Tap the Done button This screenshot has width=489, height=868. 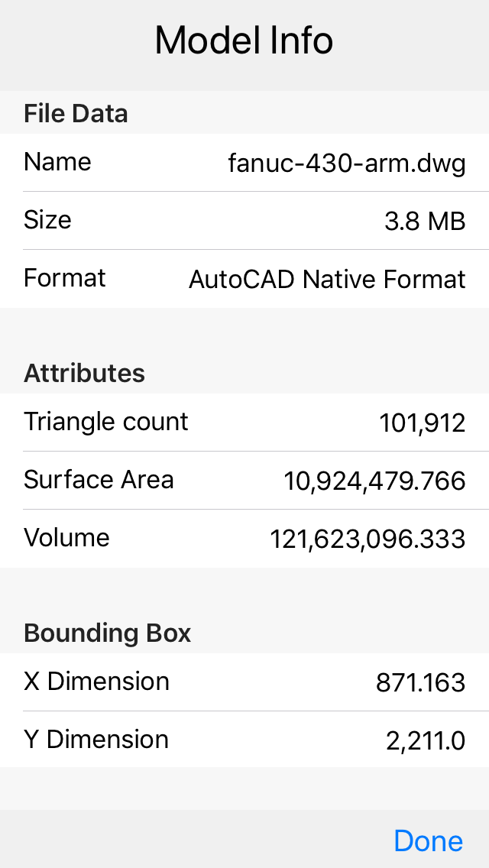coord(429,840)
